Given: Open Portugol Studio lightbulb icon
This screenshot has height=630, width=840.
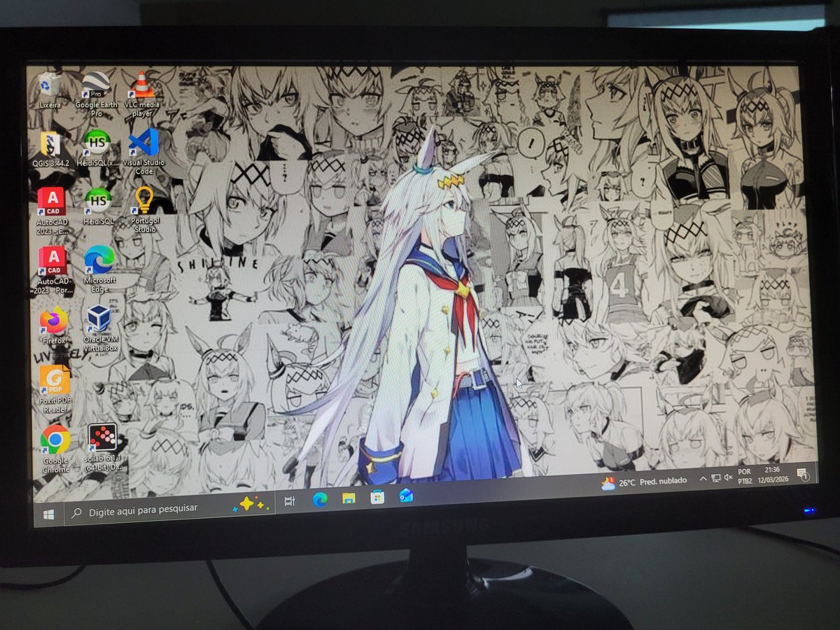Looking at the screenshot, I should click(144, 209).
